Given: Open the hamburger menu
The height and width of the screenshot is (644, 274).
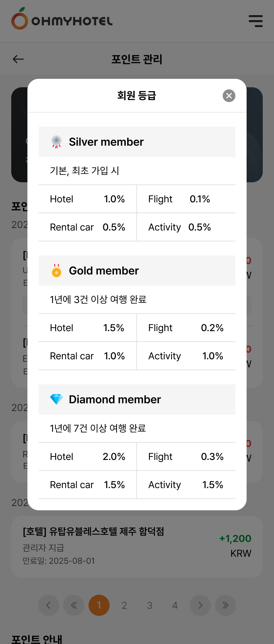Looking at the screenshot, I should point(256,21).
